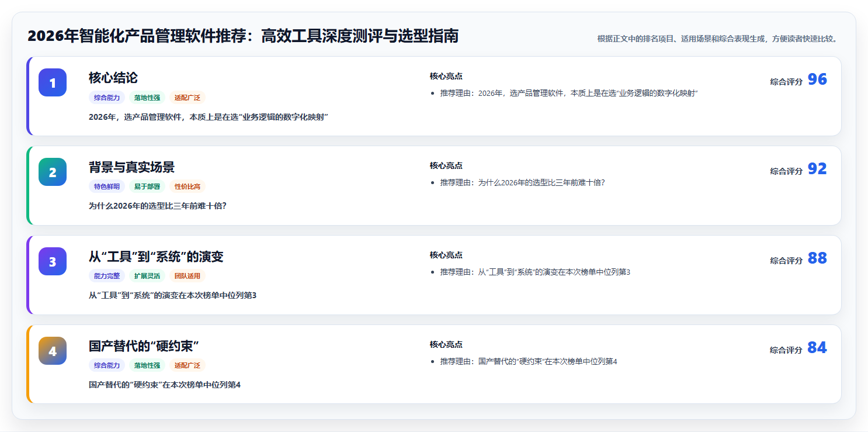The height and width of the screenshot is (432, 868).
Task: Click bold description ending 位列第4
Action: (165, 385)
